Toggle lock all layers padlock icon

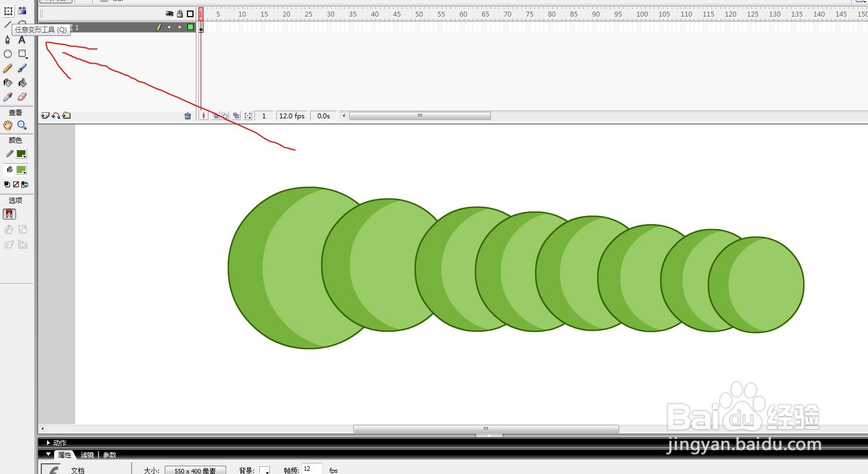180,14
